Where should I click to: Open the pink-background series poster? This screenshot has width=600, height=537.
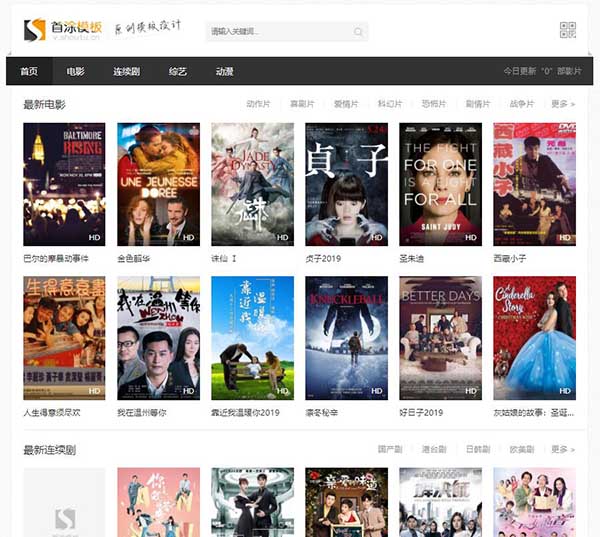click(x=158, y=502)
